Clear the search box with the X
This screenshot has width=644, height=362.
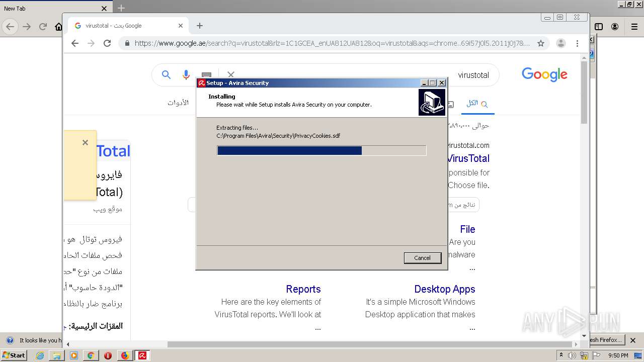click(x=231, y=75)
